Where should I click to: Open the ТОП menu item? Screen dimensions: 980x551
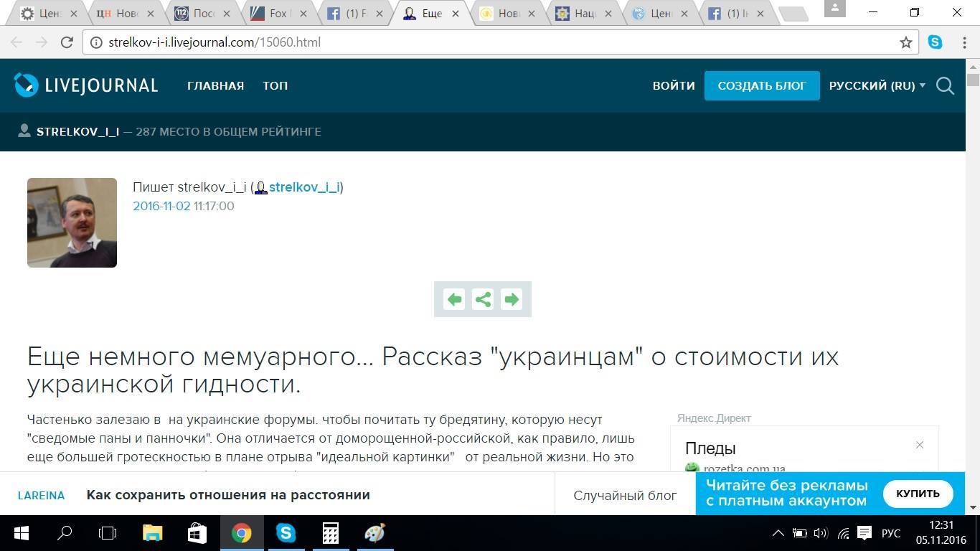(x=275, y=85)
